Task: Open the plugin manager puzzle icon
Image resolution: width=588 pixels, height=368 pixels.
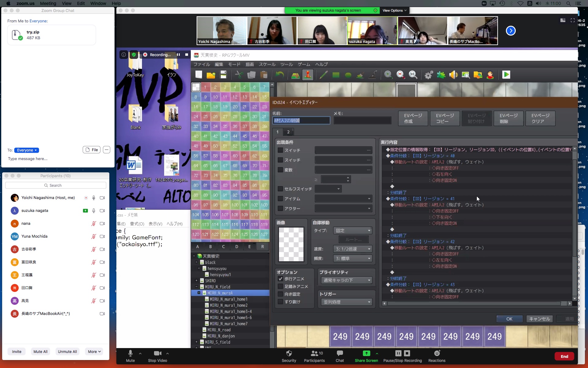Action: (x=441, y=75)
